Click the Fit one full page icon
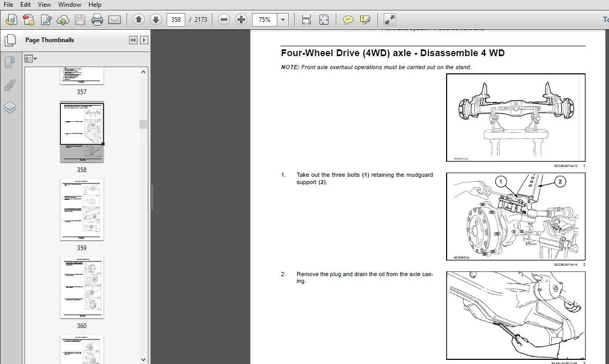The width and height of the screenshot is (609, 364). [324, 19]
